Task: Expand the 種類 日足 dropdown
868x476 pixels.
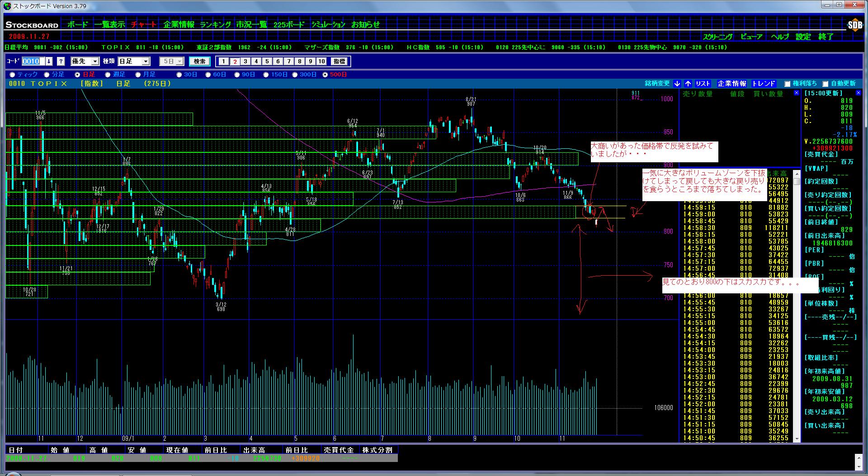Action: pyautogui.click(x=133, y=61)
